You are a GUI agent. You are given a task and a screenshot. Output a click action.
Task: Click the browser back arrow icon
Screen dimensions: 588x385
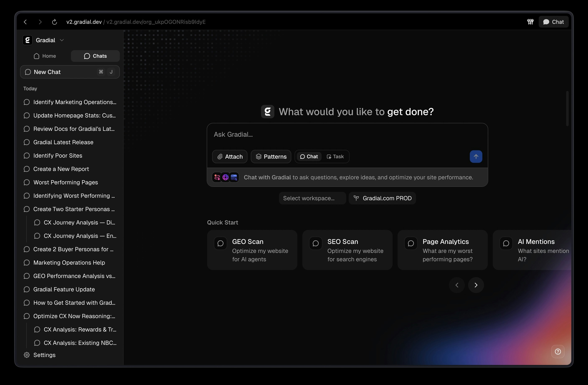(x=25, y=22)
